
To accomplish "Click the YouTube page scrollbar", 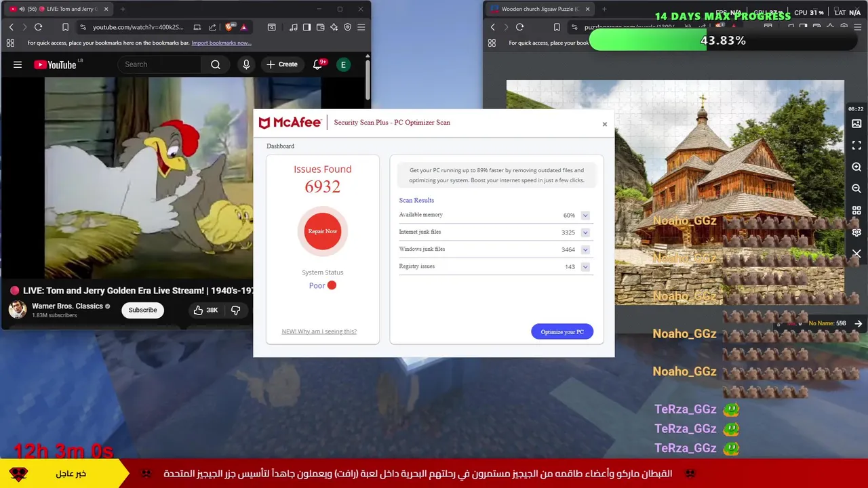I will tap(368, 80).
